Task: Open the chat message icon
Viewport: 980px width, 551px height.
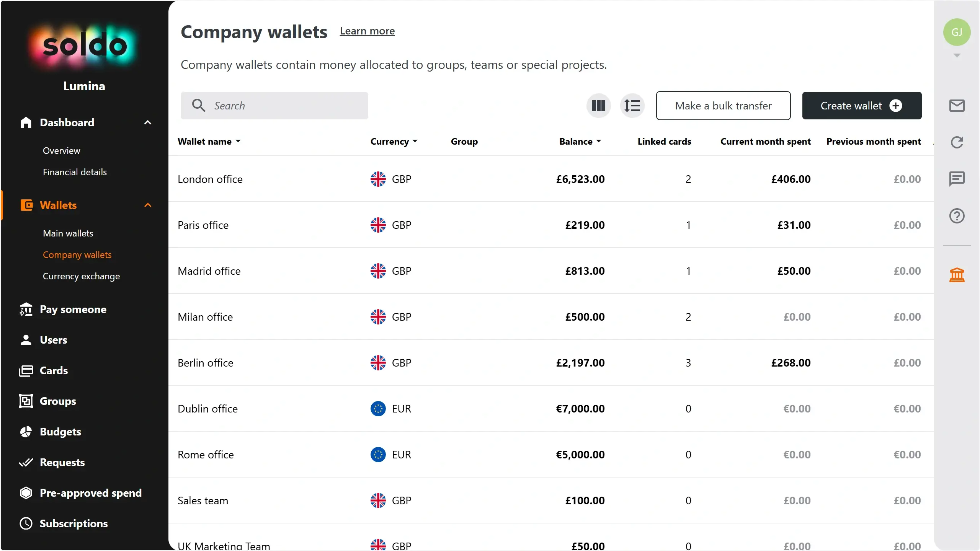Action: coord(957,179)
